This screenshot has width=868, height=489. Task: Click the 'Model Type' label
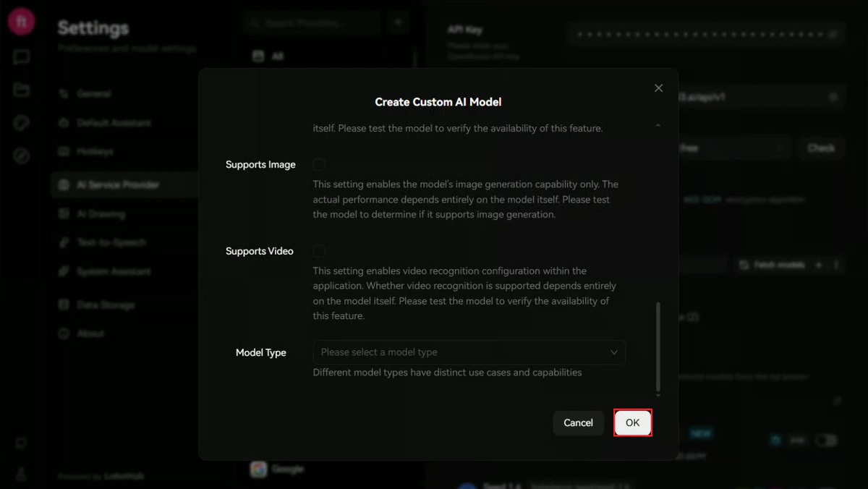261,353
